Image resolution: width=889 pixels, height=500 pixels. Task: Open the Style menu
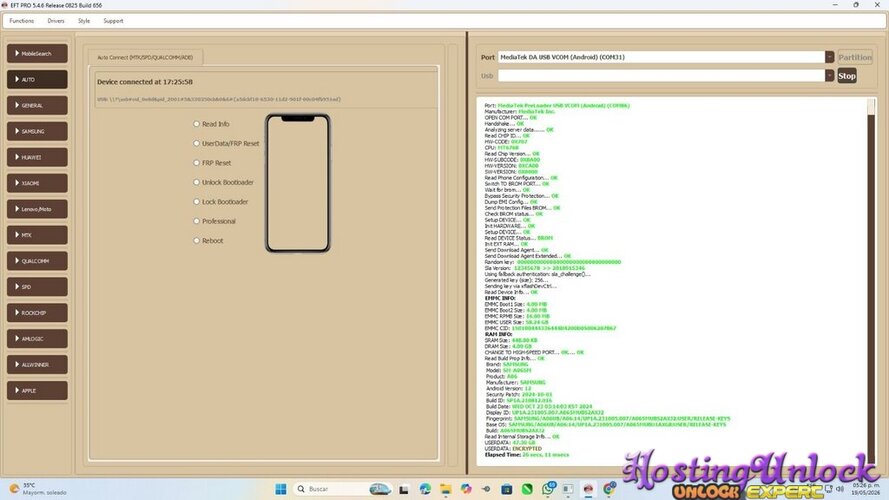84,21
